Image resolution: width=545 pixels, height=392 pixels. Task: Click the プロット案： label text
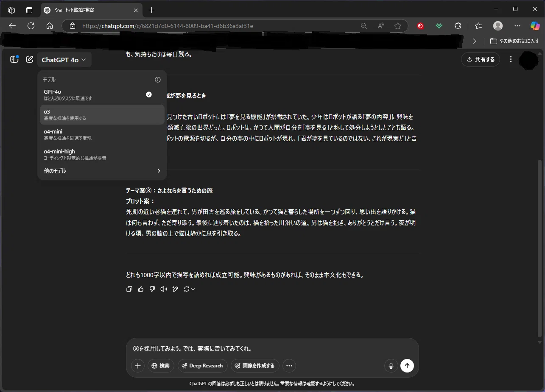tap(140, 201)
